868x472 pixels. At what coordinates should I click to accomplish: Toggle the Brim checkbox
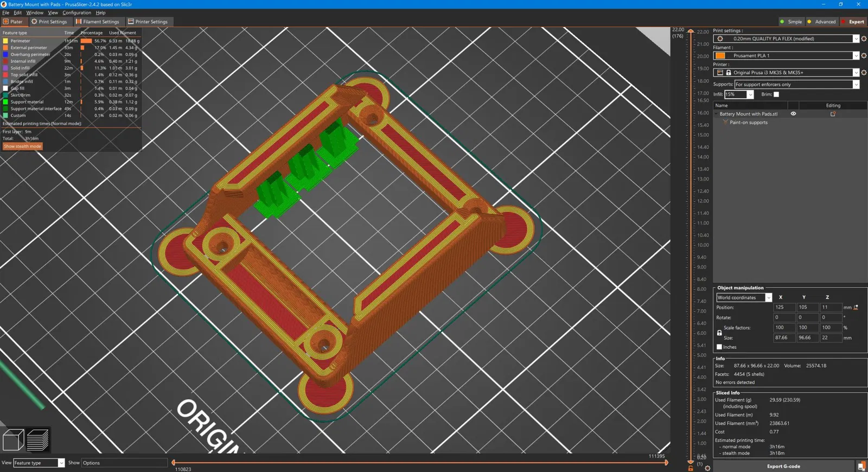(776, 94)
